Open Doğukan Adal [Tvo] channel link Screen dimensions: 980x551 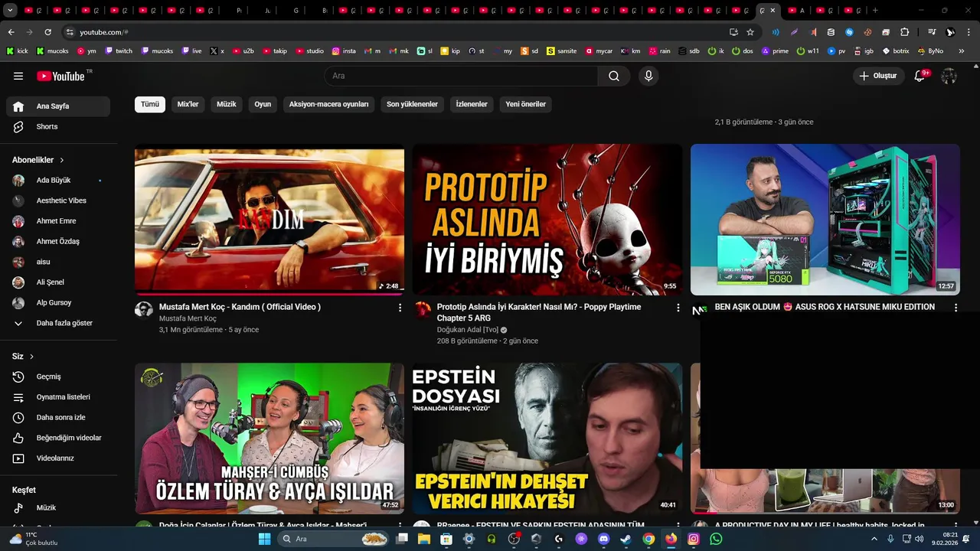[x=468, y=330]
